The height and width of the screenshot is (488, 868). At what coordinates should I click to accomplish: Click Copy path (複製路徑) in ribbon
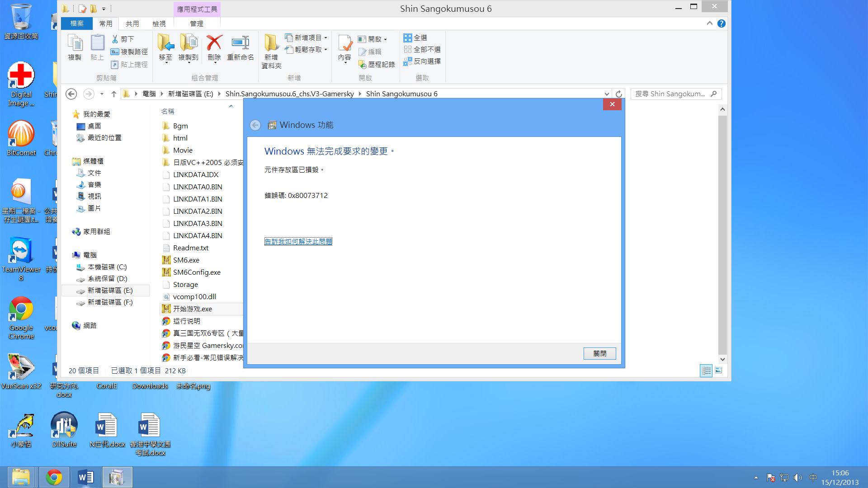(x=130, y=52)
